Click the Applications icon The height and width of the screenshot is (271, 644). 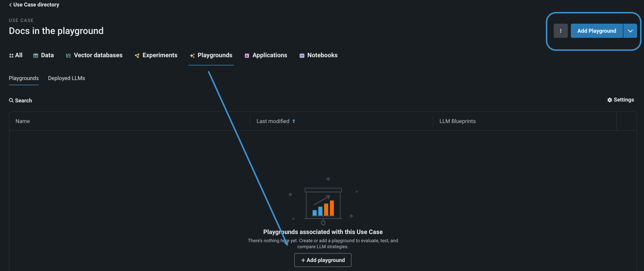tap(247, 55)
